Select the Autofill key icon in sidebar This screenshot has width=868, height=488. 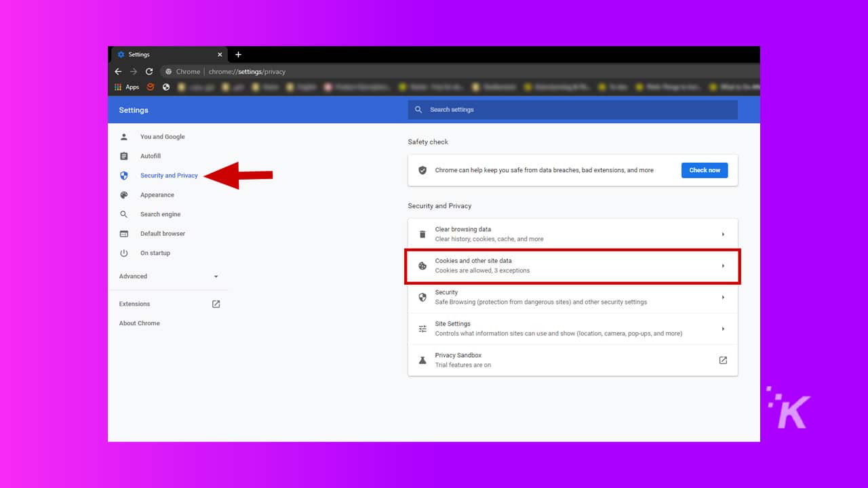(x=124, y=156)
